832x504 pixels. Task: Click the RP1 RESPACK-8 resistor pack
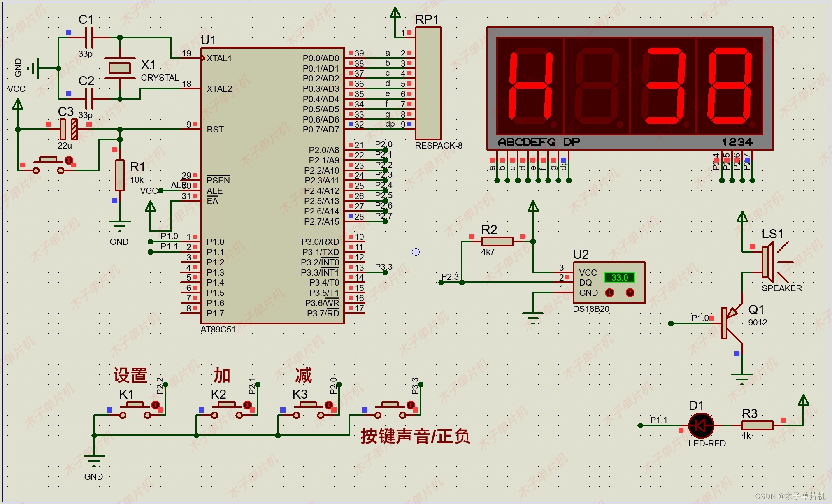pyautogui.click(x=428, y=84)
